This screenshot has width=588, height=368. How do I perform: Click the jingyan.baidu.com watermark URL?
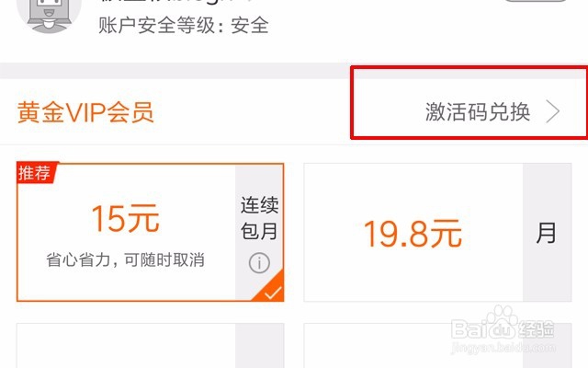click(x=503, y=348)
